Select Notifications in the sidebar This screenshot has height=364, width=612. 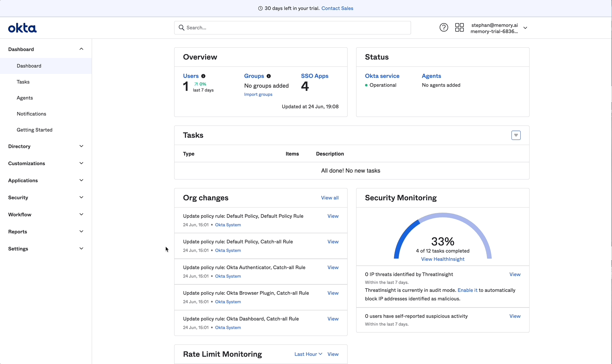pyautogui.click(x=31, y=114)
